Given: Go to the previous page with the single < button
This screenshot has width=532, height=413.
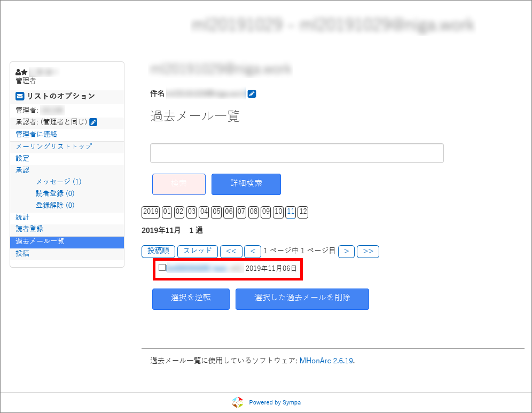Looking at the screenshot, I should point(253,252).
